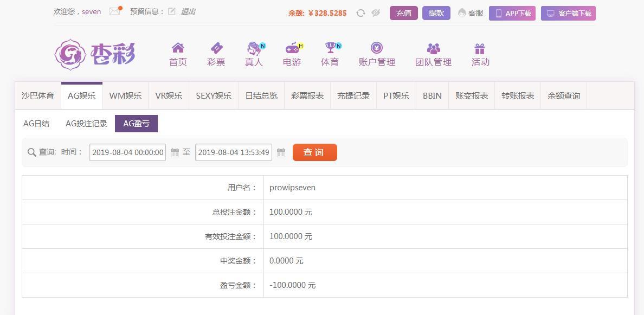This screenshot has width=644, height=315.
Task: Click start time input 2019-08-04 00:00:00
Action: pyautogui.click(x=127, y=152)
